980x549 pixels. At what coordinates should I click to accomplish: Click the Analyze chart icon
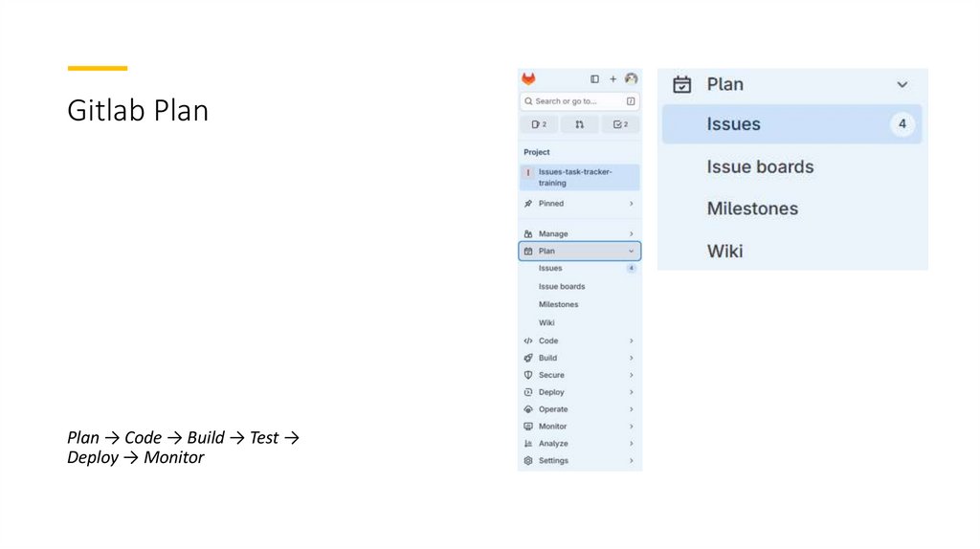click(528, 444)
